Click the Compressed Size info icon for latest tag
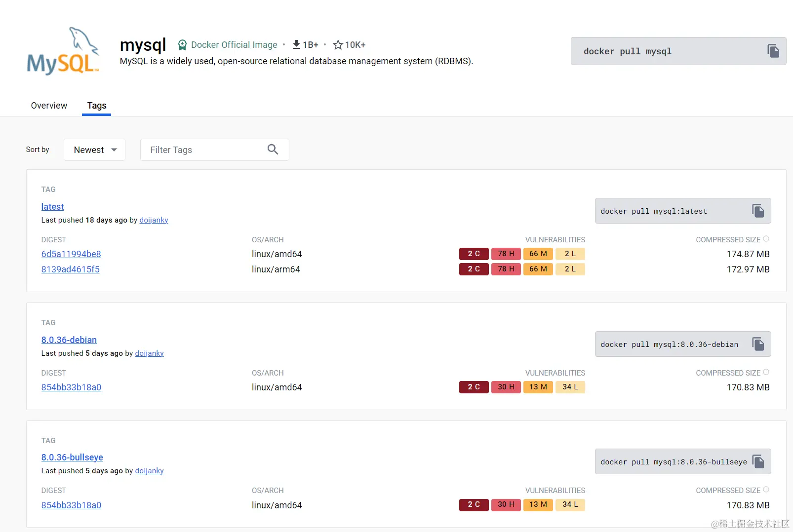793x532 pixels. click(766, 238)
